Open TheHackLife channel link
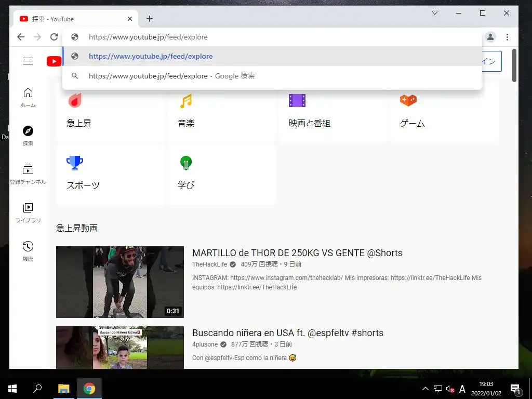 coord(210,264)
